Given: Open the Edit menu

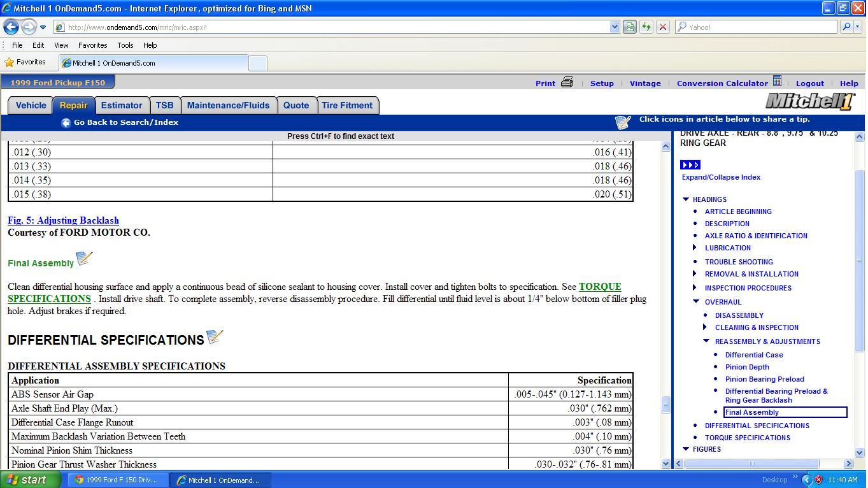Looking at the screenshot, I should (x=38, y=45).
